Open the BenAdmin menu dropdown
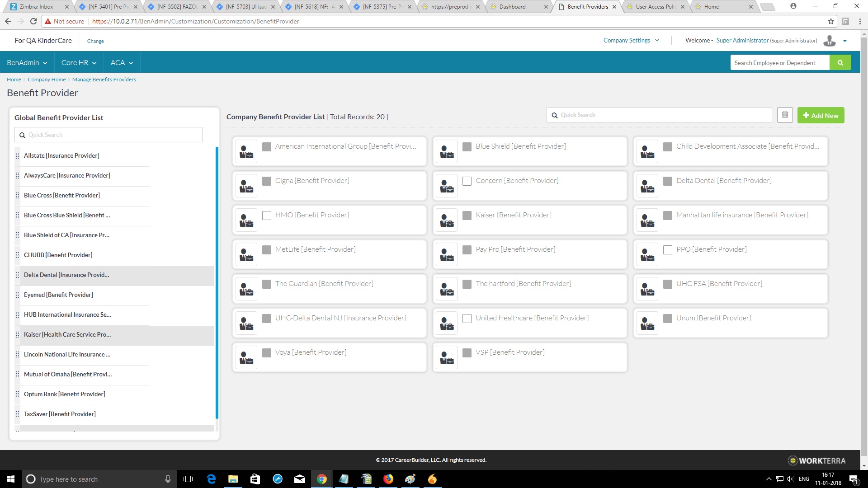868x488 pixels. (x=27, y=62)
